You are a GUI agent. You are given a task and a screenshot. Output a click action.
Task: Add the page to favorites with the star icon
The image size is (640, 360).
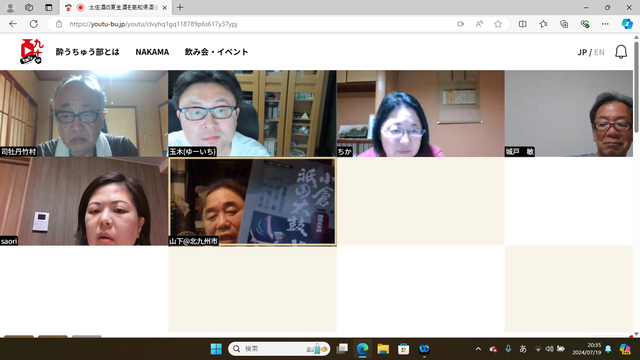click(498, 24)
